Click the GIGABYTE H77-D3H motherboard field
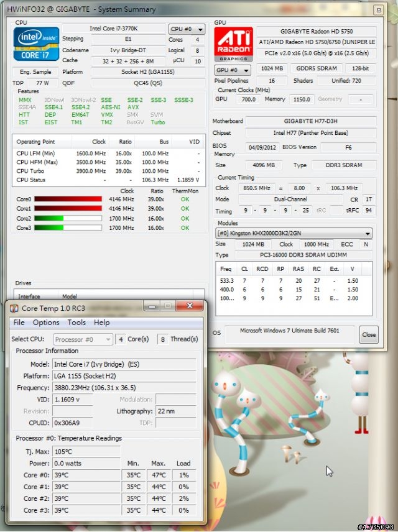This screenshot has height=532, width=398. point(311,121)
